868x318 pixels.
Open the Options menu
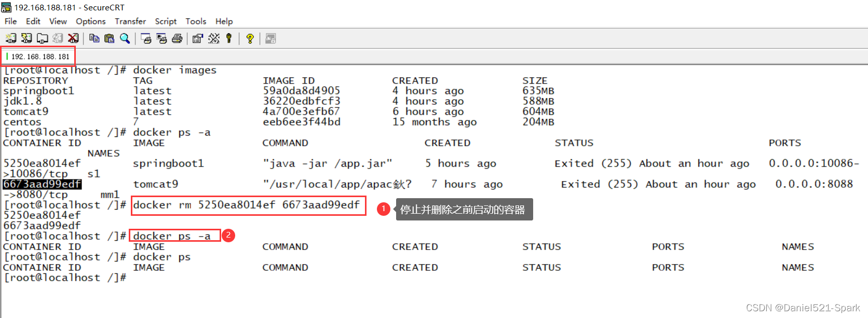click(90, 21)
